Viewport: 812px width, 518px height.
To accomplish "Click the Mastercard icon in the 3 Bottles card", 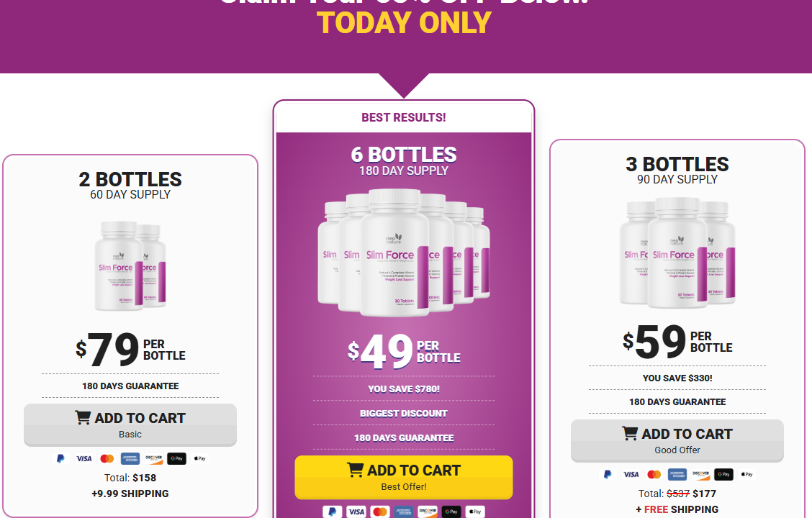I will [654, 474].
